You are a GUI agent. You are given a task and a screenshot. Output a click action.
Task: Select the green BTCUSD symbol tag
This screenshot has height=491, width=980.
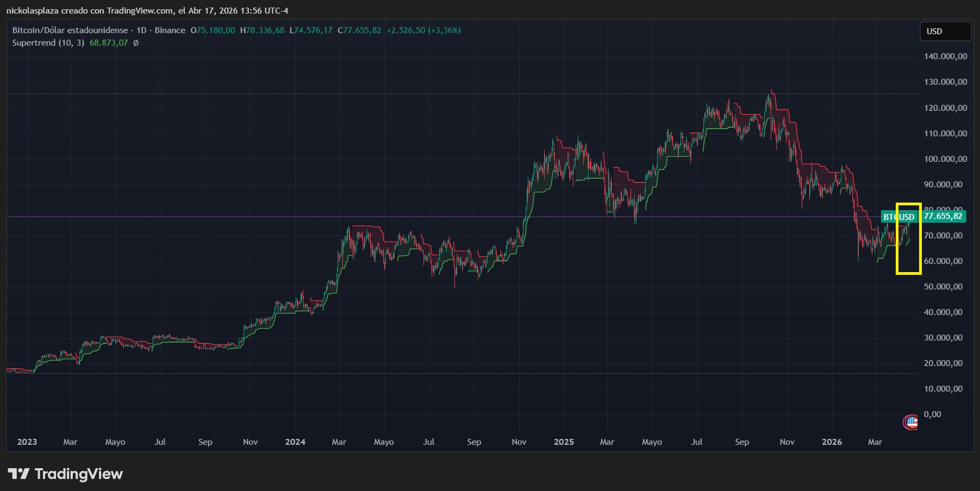[x=889, y=217]
